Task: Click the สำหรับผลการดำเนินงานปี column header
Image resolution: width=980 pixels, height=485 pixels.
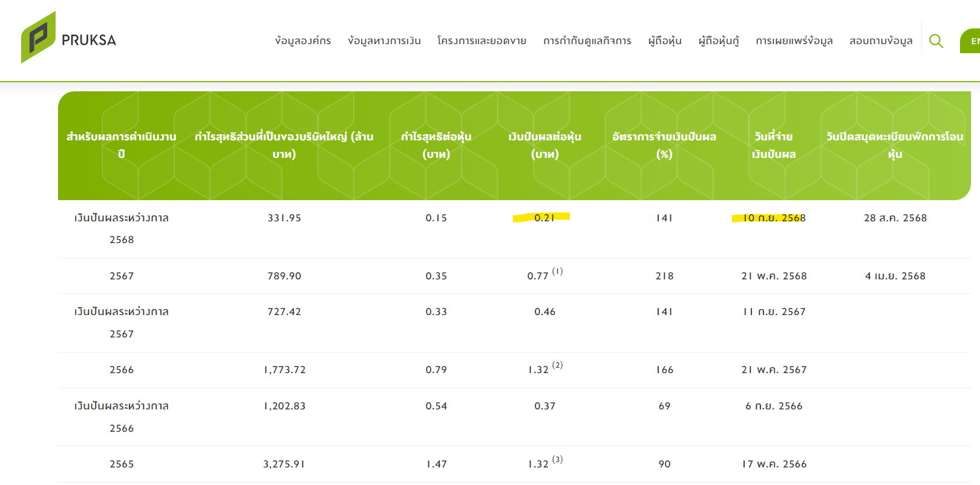Action: (122, 145)
